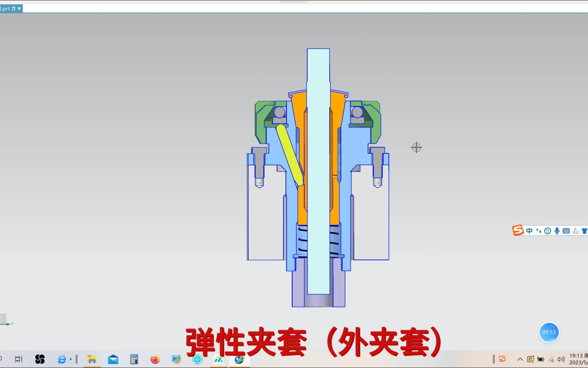This screenshot has width=588, height=368.
Task: Start Sogou voice input microphone
Action: (557, 231)
